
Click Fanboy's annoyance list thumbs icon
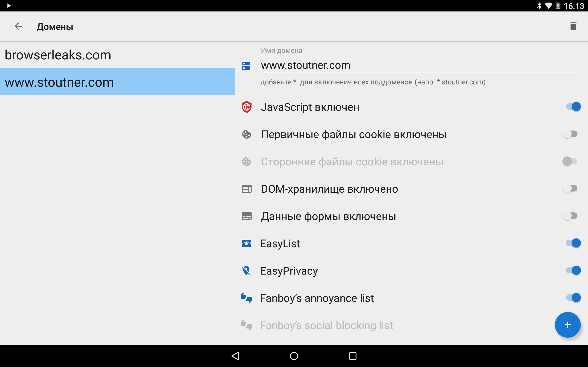click(x=246, y=298)
